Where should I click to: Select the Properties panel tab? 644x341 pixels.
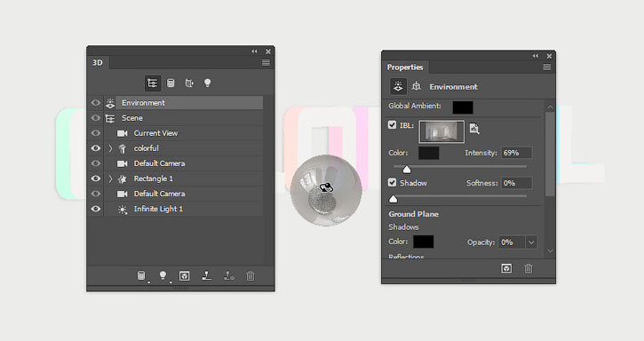(x=405, y=67)
